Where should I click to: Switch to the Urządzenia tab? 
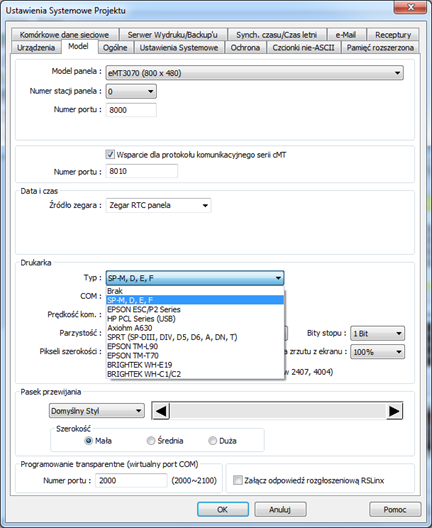point(36,47)
